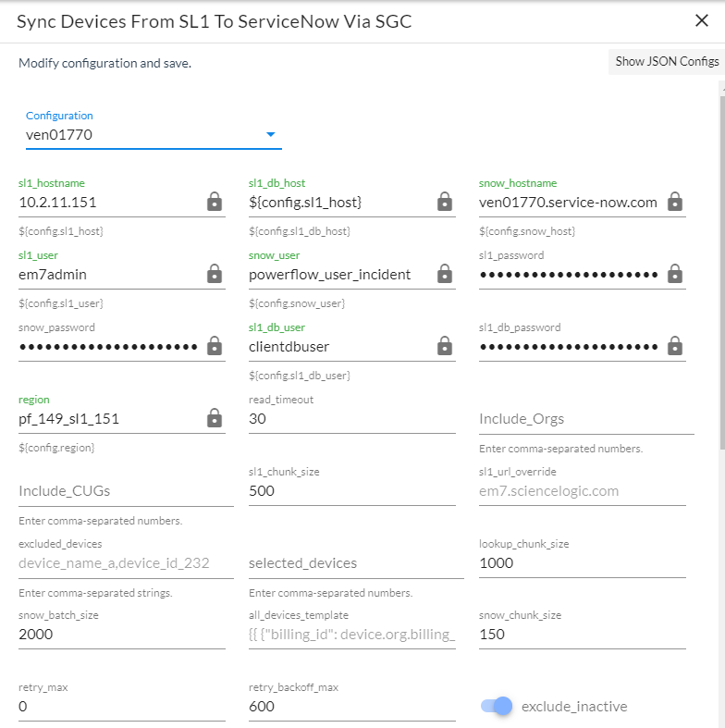Viewport: 725px width, 728px height.
Task: Click the hint text ${config.snow_user}
Action: pyautogui.click(x=297, y=303)
